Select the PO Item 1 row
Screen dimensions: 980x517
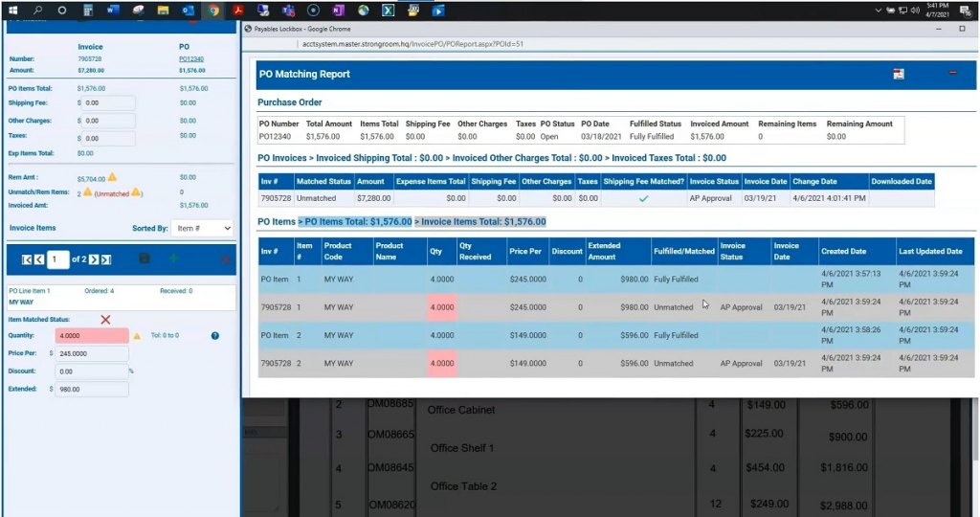point(615,280)
